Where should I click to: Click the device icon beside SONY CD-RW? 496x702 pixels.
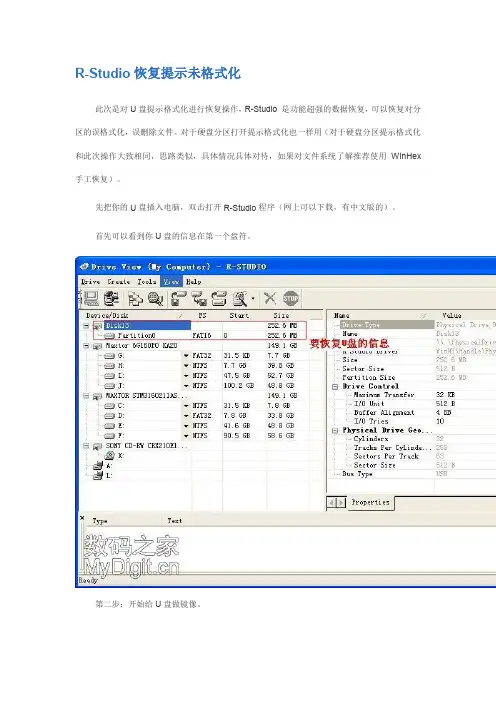(98, 446)
